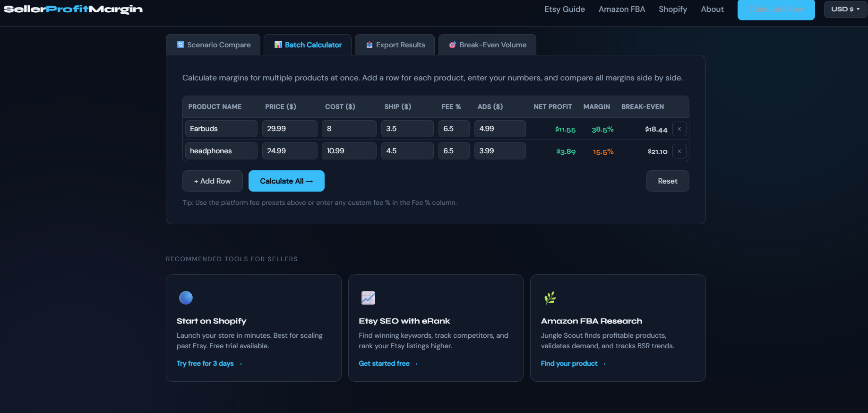Click the headphones margin 15.5%
This screenshot has width=868, height=413.
[603, 152]
